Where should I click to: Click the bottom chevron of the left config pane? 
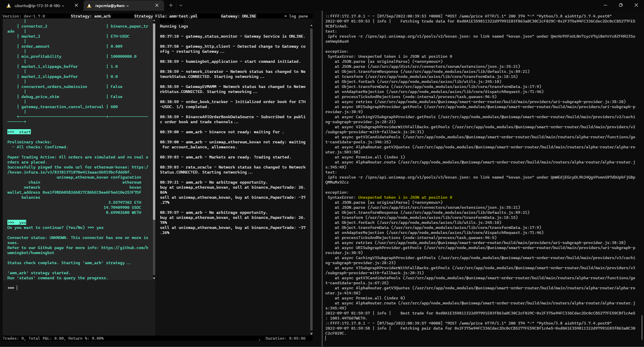tap(154, 278)
